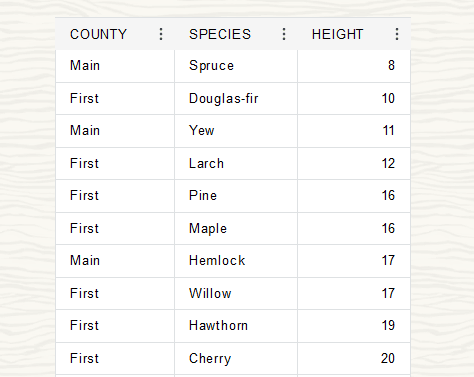Click the Main county cell beside Spruce
The width and height of the screenshot is (474, 377).
(115, 66)
